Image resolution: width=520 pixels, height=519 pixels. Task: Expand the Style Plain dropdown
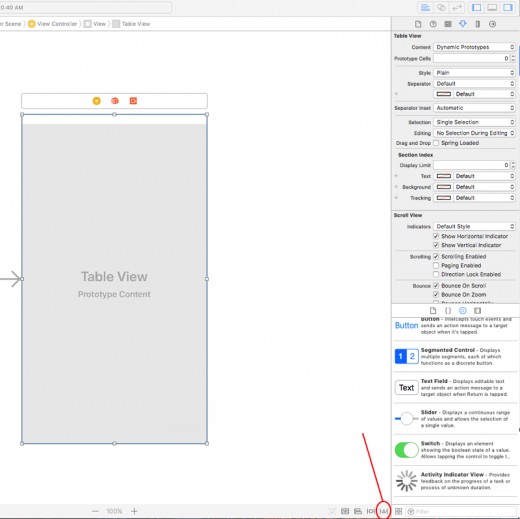coord(474,73)
